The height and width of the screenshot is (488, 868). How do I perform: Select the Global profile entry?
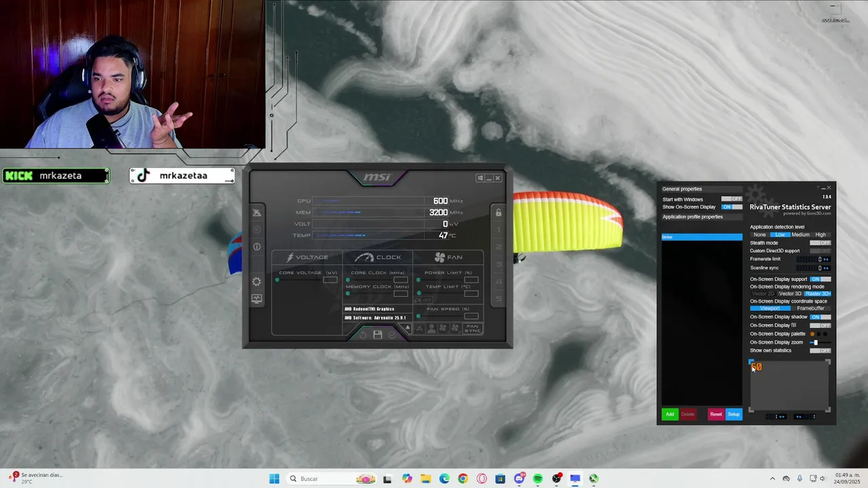[x=702, y=237]
